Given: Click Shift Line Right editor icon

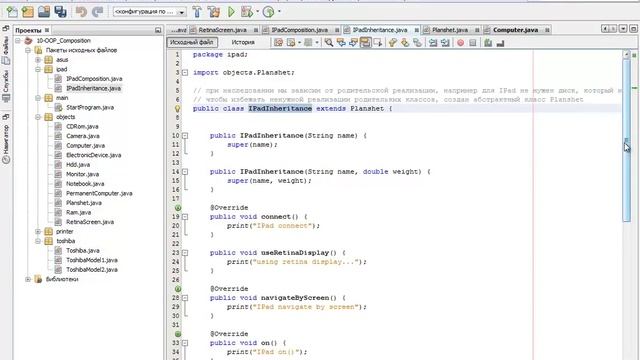Looking at the screenshot, I should tap(445, 42).
